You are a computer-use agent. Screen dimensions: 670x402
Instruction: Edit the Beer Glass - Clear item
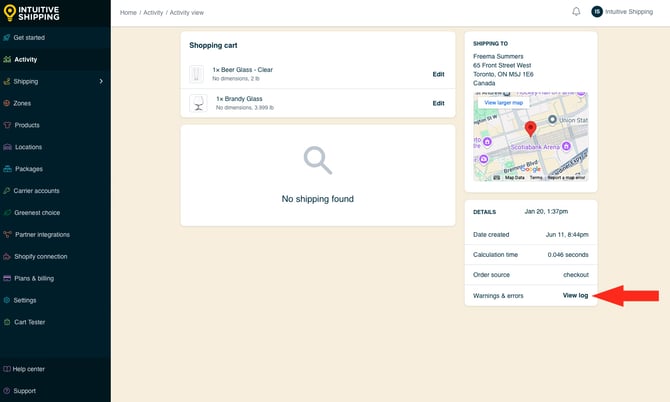pos(438,74)
